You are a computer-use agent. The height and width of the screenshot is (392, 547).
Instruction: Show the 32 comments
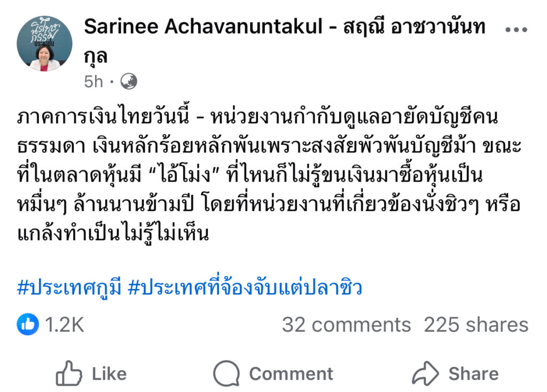(x=346, y=325)
